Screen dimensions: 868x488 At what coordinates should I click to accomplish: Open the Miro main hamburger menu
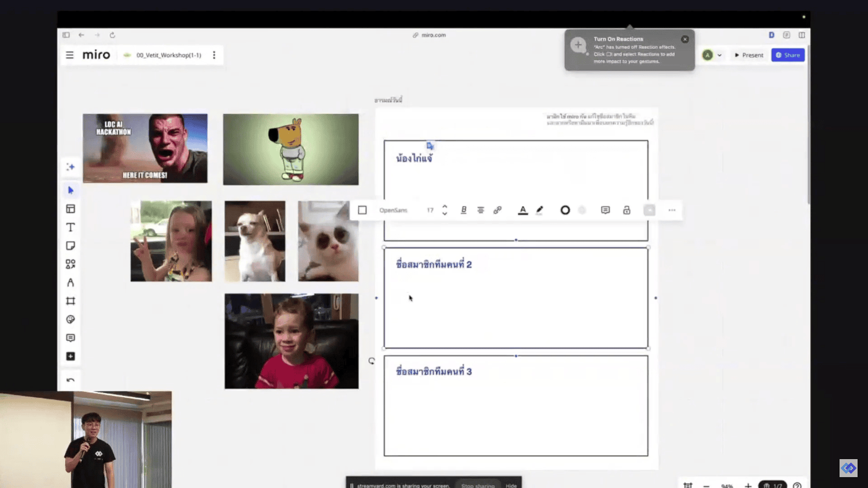(x=70, y=55)
